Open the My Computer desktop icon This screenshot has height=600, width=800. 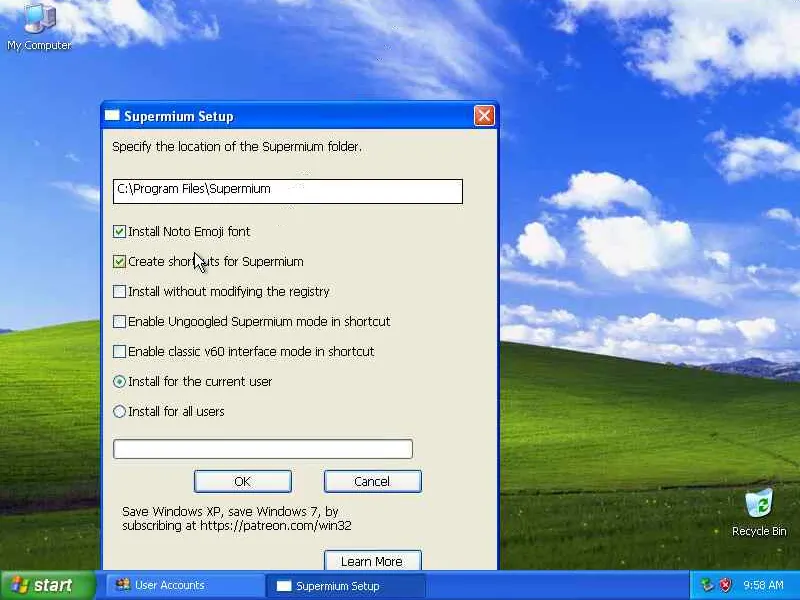39,26
